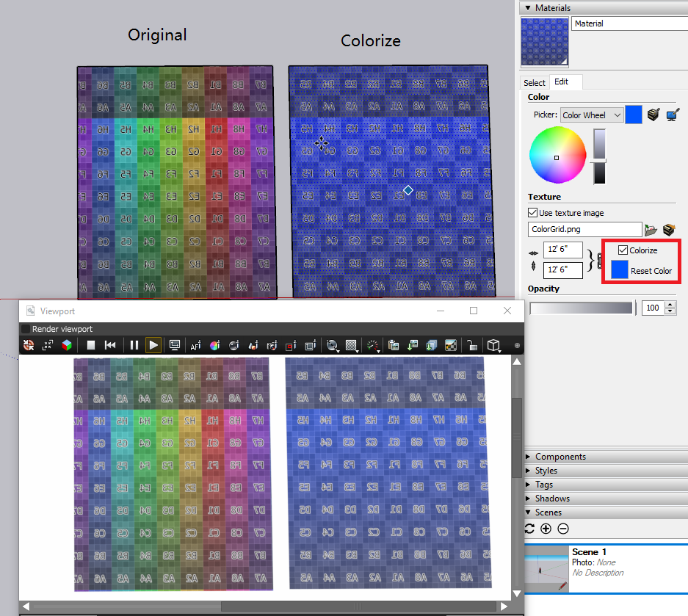The height and width of the screenshot is (616, 688).
Task: Open the sub-sampling grid dropdown icon
Action: 352,346
